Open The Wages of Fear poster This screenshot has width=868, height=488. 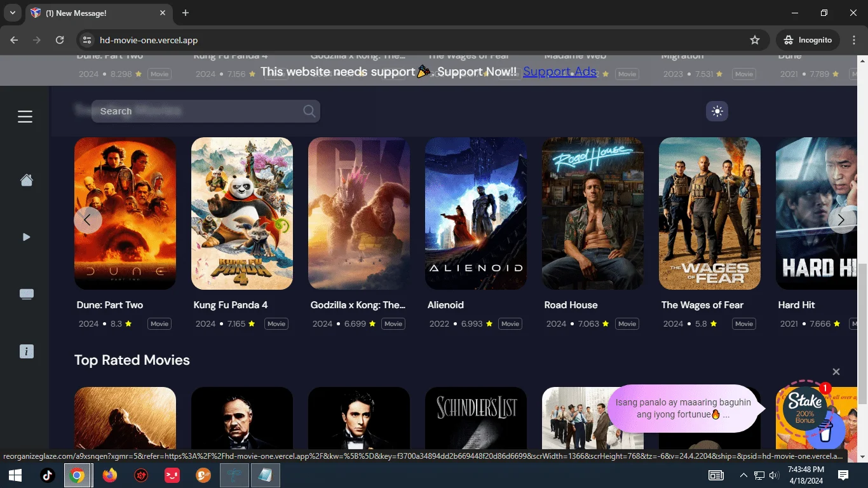[x=710, y=213]
